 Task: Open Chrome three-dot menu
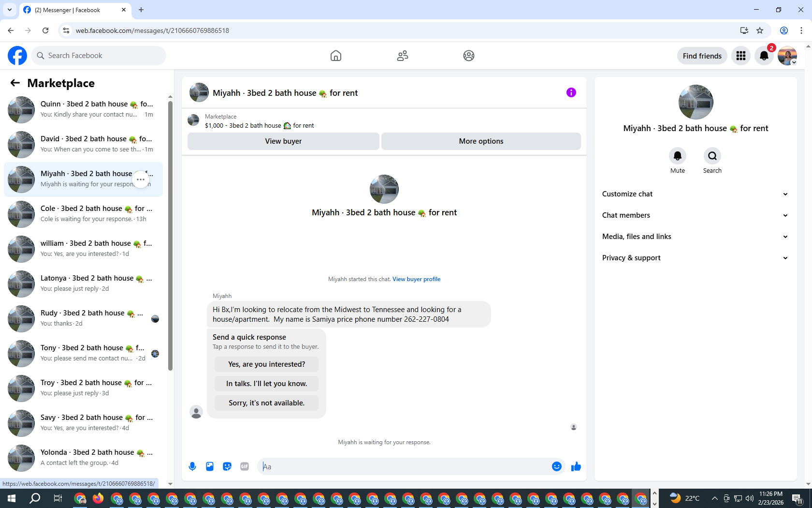tap(801, 30)
